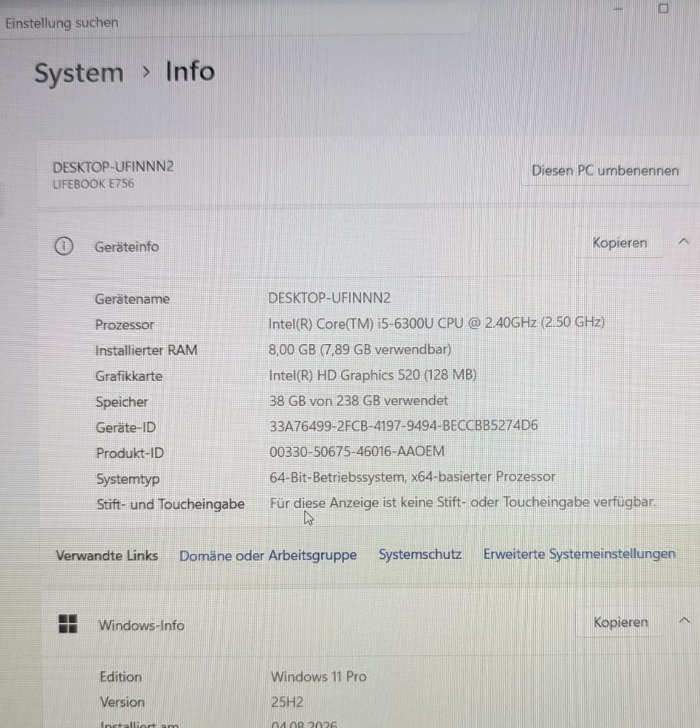Maximize the Settings window

(663, 8)
